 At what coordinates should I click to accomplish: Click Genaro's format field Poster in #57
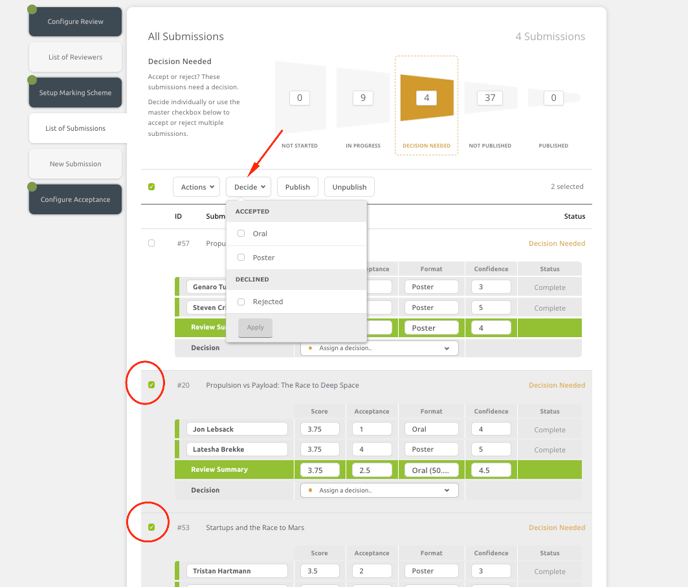pos(431,287)
